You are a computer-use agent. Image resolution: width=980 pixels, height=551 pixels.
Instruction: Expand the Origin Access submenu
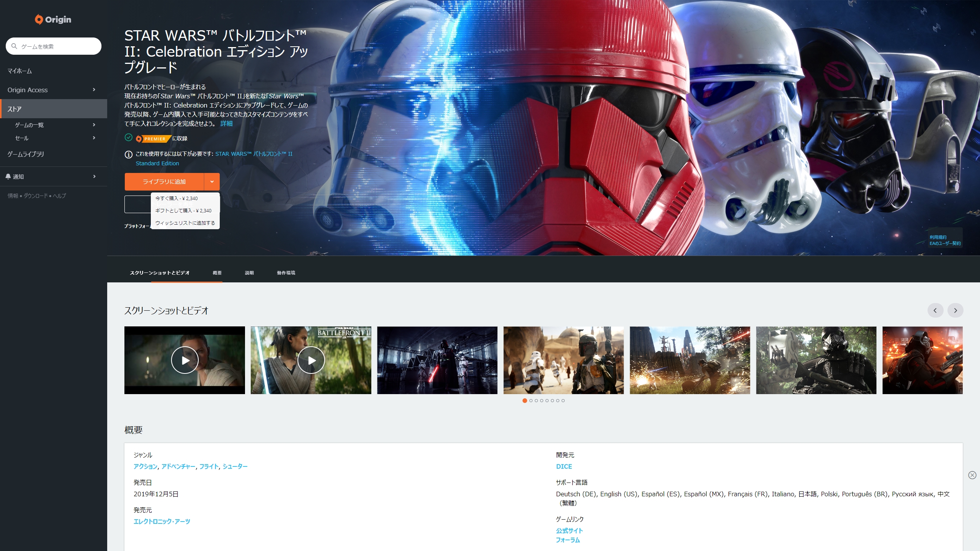94,90
